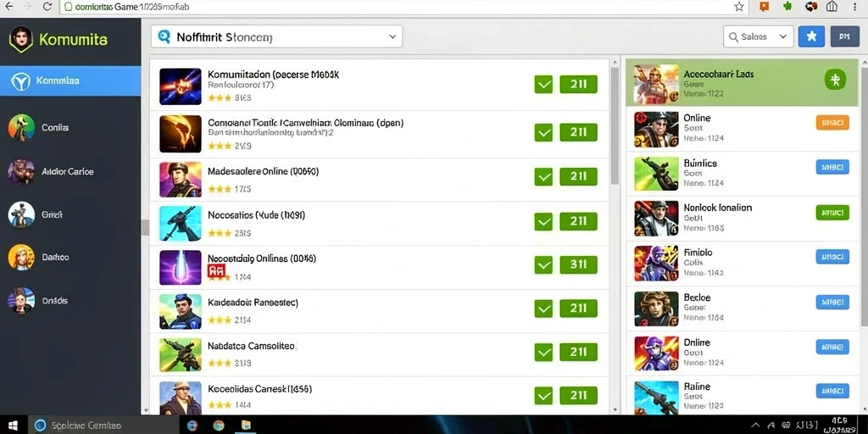Image resolution: width=868 pixels, height=434 pixels.
Task: Click the Dartoo avatar icon
Action: 21,258
